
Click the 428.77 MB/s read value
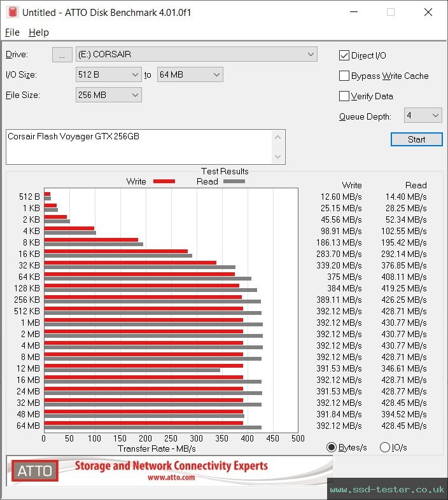tap(404, 391)
